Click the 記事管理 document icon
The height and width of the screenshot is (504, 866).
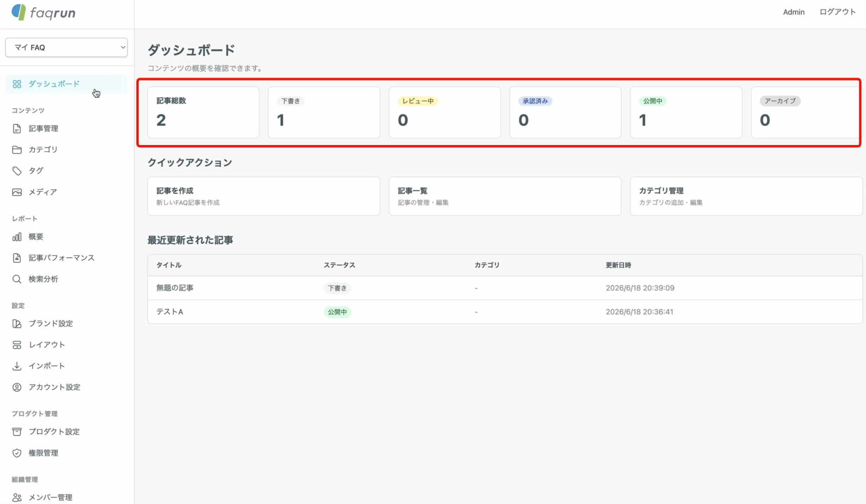click(x=17, y=129)
